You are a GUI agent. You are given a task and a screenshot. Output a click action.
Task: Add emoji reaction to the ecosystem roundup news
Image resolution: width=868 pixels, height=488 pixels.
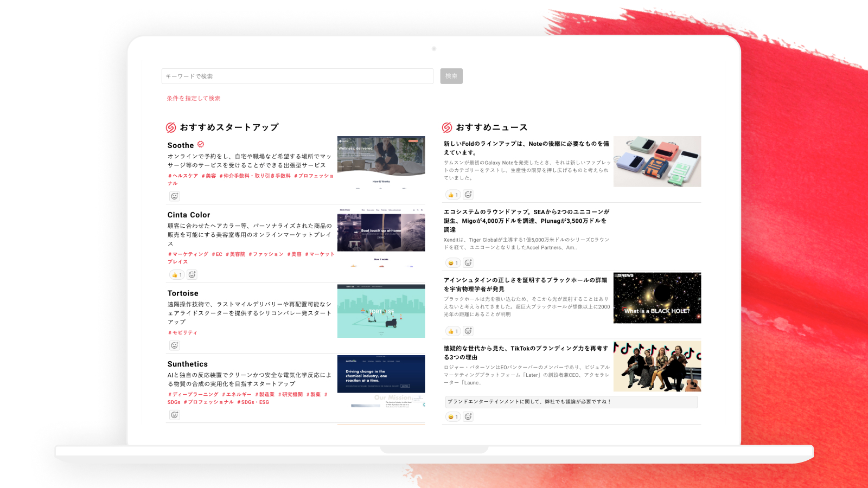(468, 263)
